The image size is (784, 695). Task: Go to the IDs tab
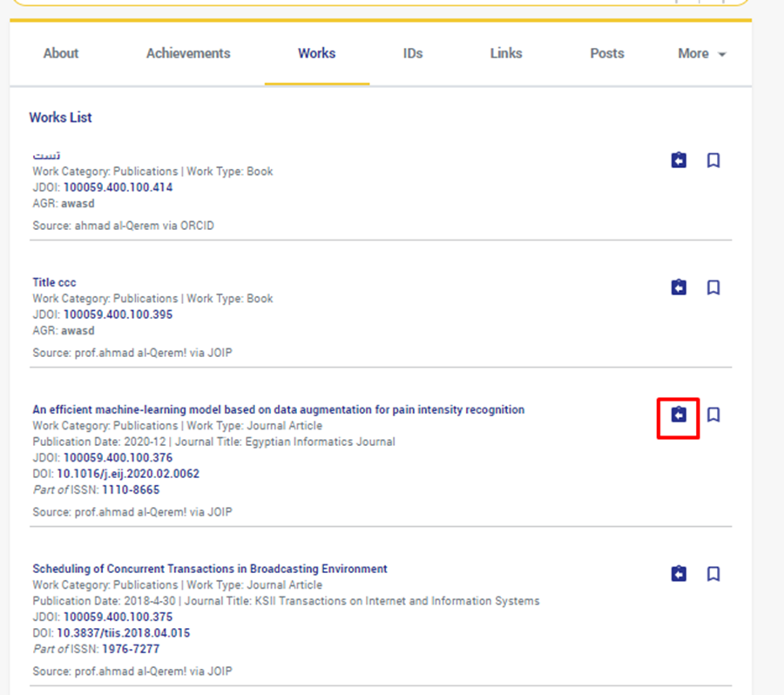click(x=413, y=53)
